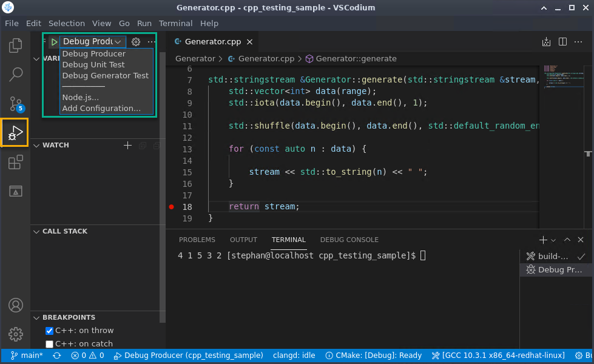Click the Extensions icon in the sidebar

16,162
